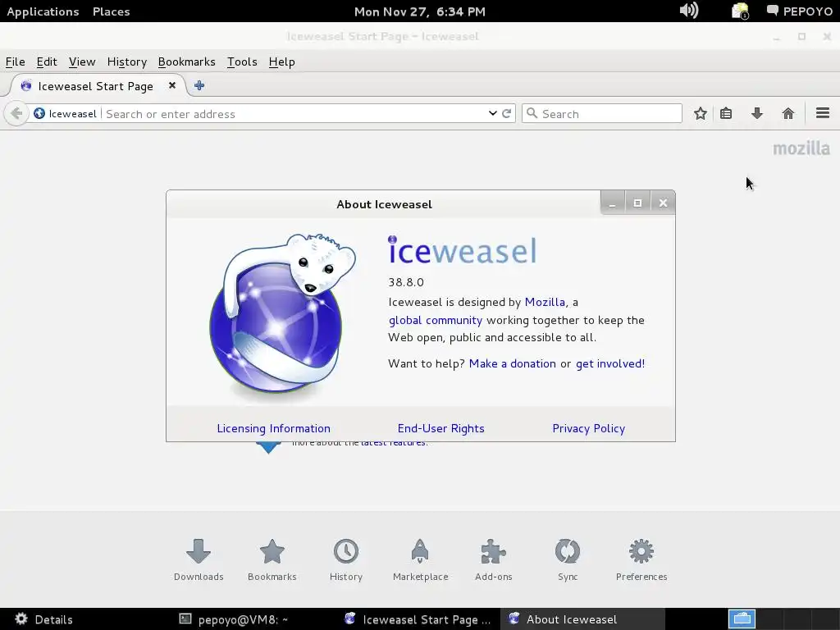Open the Bookmarks menu

186,62
